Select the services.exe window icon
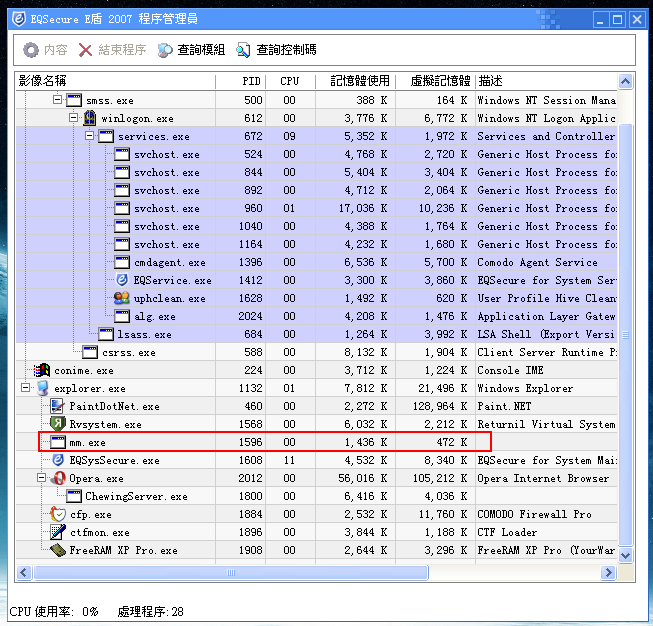Screen dimensions: 653x626 coord(106,136)
